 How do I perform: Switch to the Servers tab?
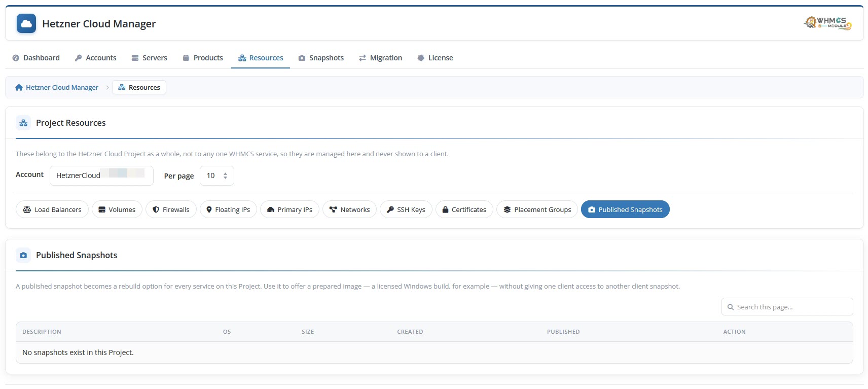[x=150, y=58]
